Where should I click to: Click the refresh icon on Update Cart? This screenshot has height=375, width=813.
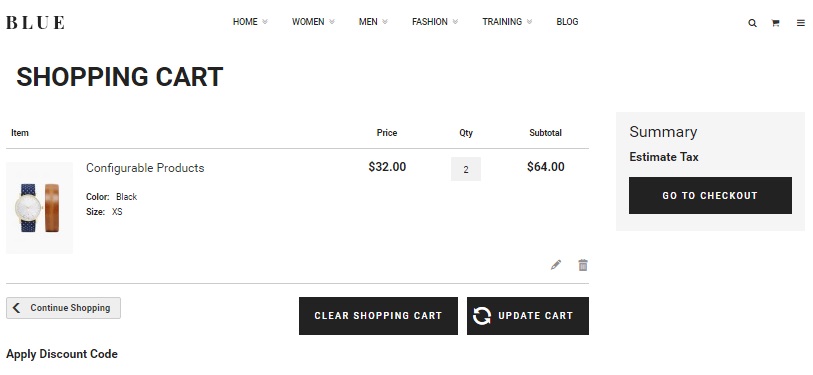(x=482, y=315)
